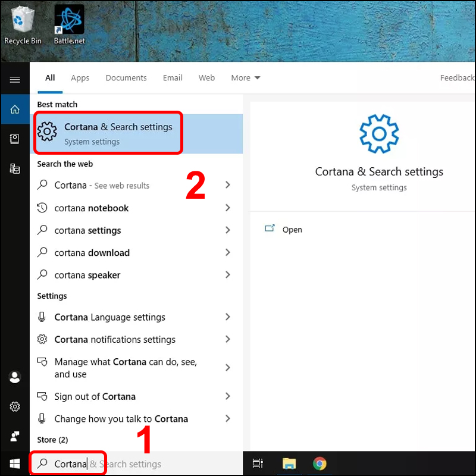Select the 'cortana settings' web suggestion

tap(136, 230)
